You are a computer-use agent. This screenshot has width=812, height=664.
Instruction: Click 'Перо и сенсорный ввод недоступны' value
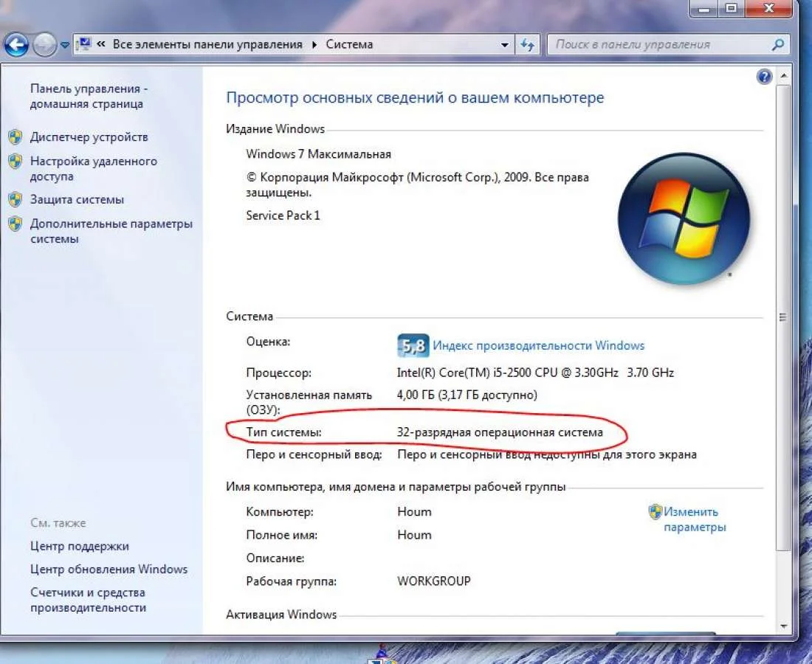click(547, 455)
